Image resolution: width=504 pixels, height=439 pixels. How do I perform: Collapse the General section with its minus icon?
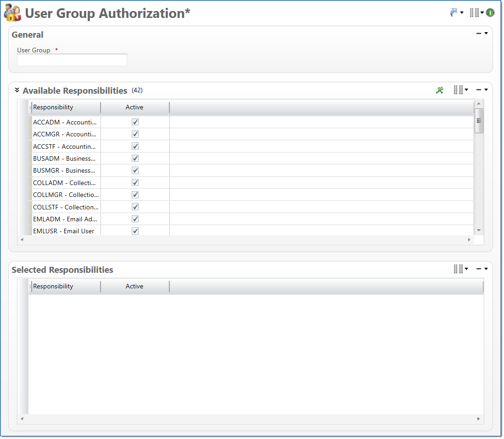click(x=477, y=33)
